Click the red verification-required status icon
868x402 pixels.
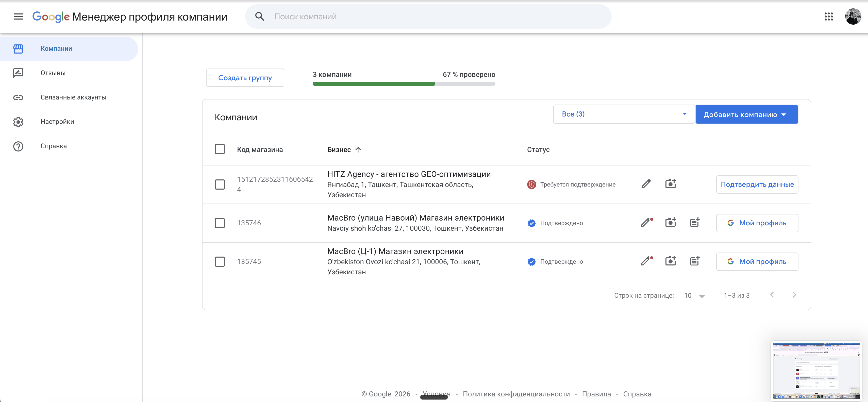(x=531, y=184)
